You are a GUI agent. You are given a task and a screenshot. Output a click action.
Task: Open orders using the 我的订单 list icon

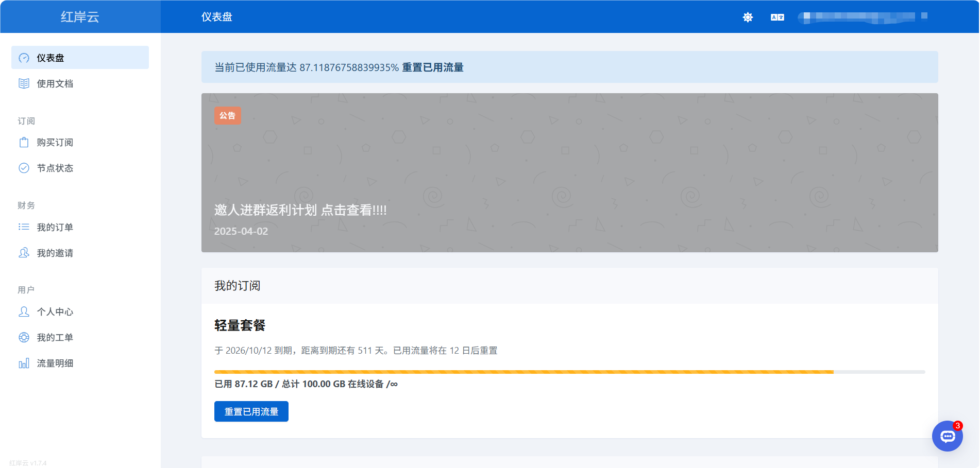point(24,227)
